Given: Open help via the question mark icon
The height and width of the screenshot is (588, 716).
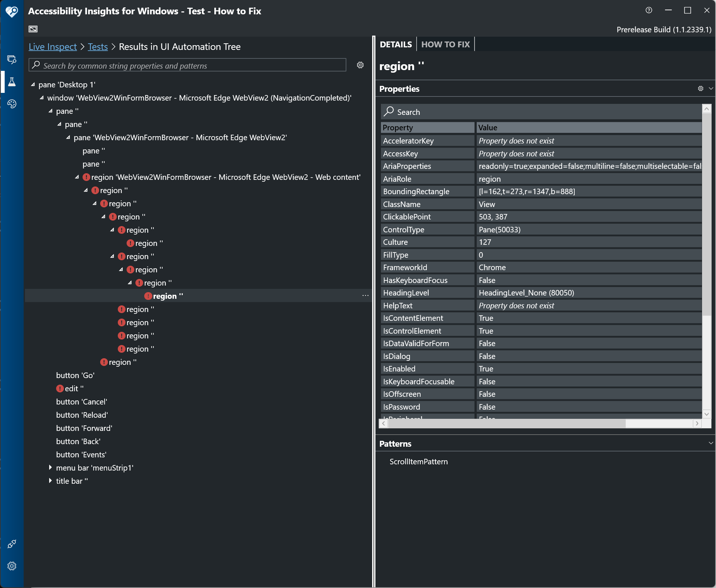Looking at the screenshot, I should click(648, 10).
